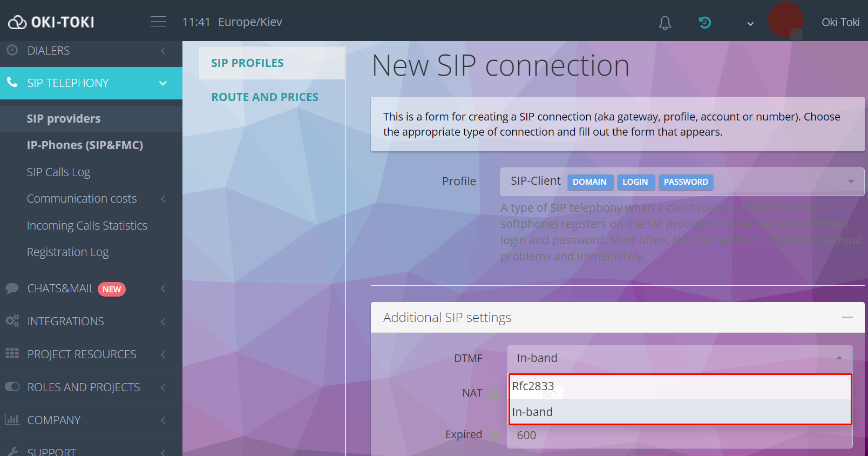
Task: Toggle the hamburger sidebar menu
Action: point(158,22)
